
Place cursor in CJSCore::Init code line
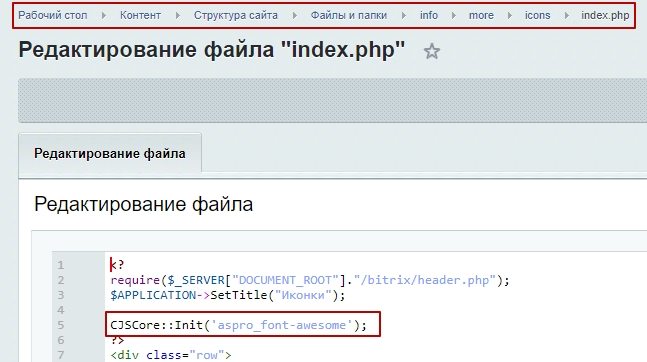238,325
